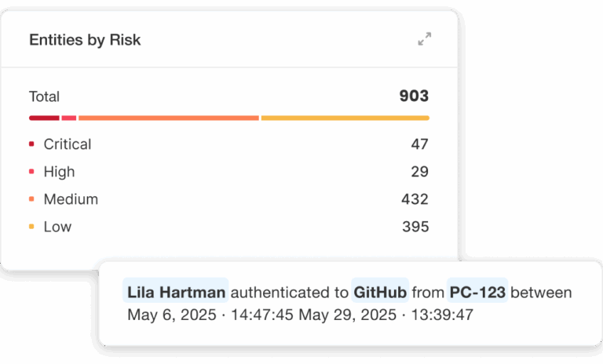Click the Critical red legend marker
Screen dimensions: 603x364
[x=31, y=144]
